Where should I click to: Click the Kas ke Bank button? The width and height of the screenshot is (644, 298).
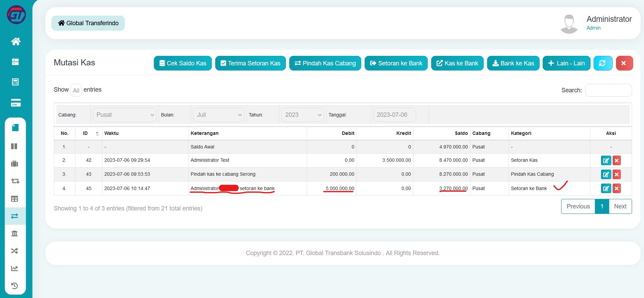pos(457,63)
